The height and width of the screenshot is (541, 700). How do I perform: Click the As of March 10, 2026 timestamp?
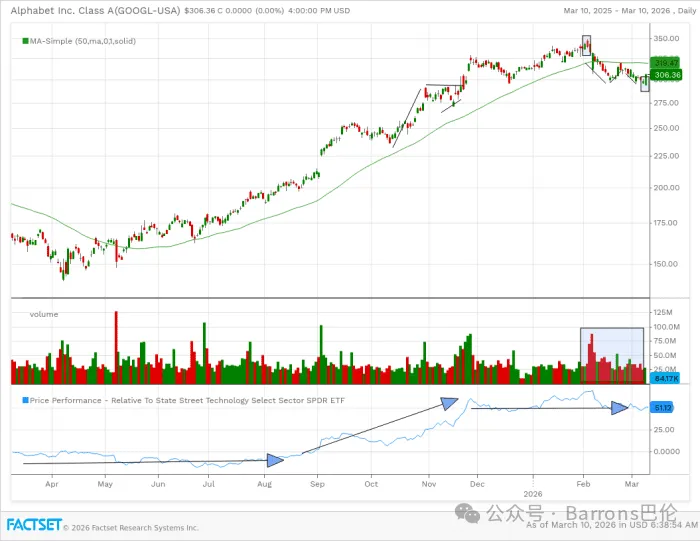(612, 525)
